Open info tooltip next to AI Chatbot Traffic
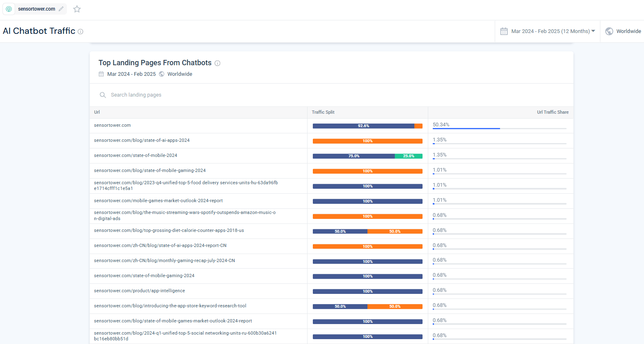The height and width of the screenshot is (344, 644). coord(80,32)
